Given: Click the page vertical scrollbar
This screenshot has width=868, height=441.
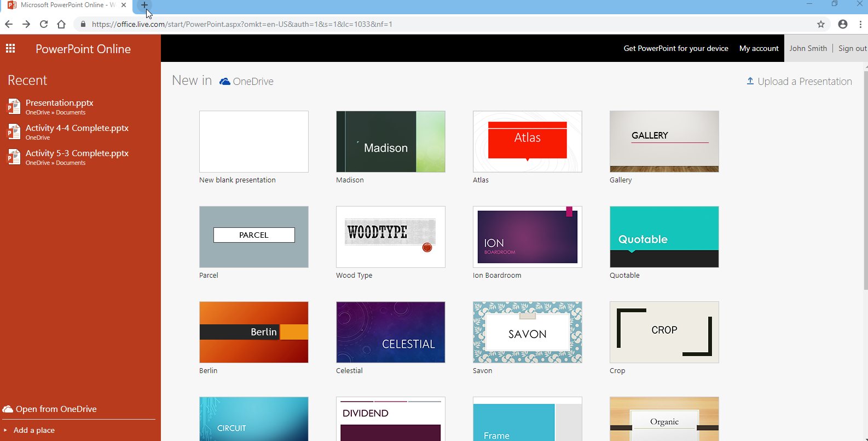Looking at the screenshot, I should [x=865, y=181].
